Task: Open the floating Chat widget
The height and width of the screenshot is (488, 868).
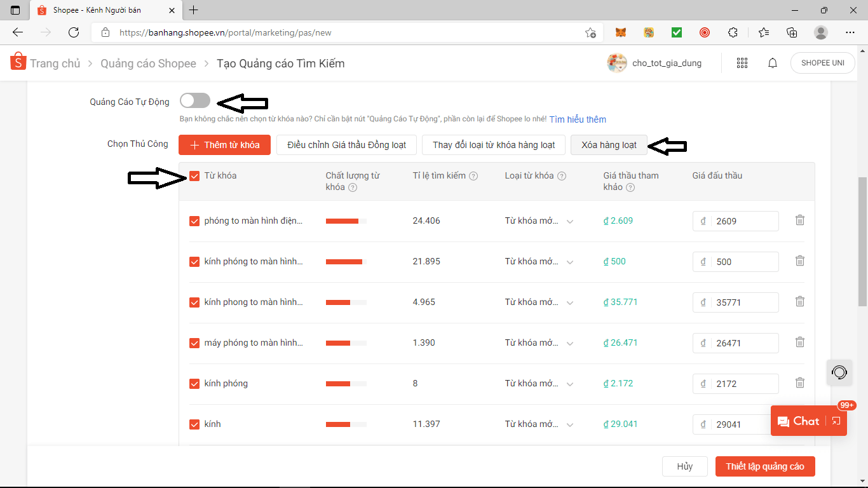Action: pos(804,421)
